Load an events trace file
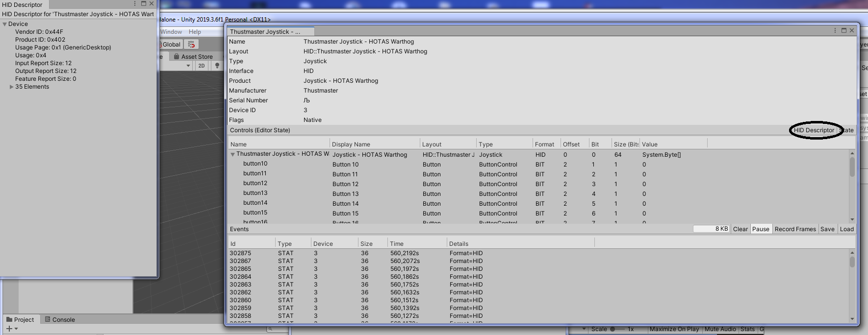 tap(847, 229)
